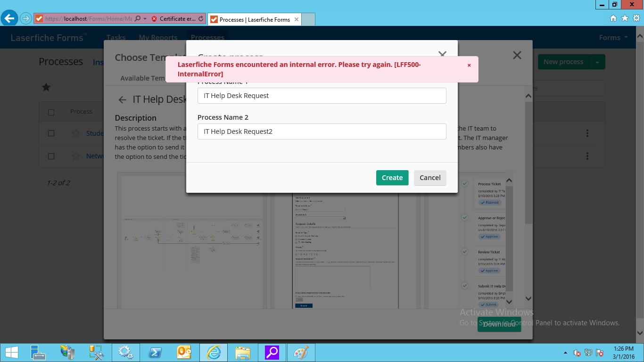Click the network tray icon
The width and height of the screenshot is (644, 362).
(x=588, y=353)
